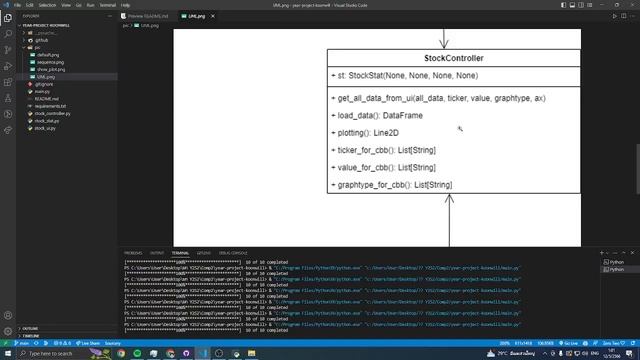Open the View menu
Screen dimensions: 640x360
[x=66, y=5]
